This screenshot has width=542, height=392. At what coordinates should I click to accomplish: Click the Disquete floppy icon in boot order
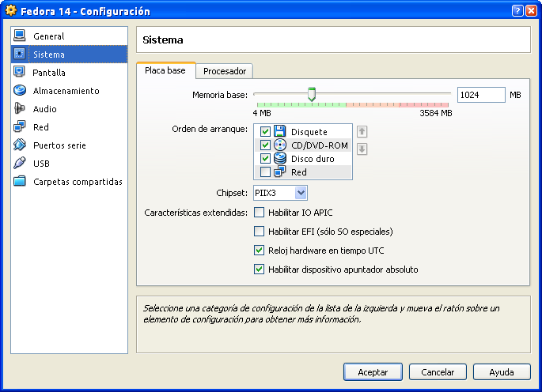pos(279,131)
